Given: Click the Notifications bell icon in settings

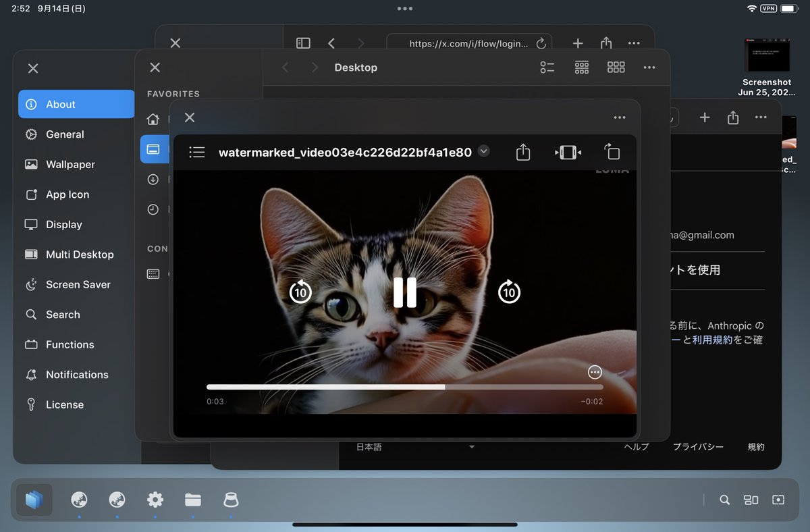Looking at the screenshot, I should 31,375.
